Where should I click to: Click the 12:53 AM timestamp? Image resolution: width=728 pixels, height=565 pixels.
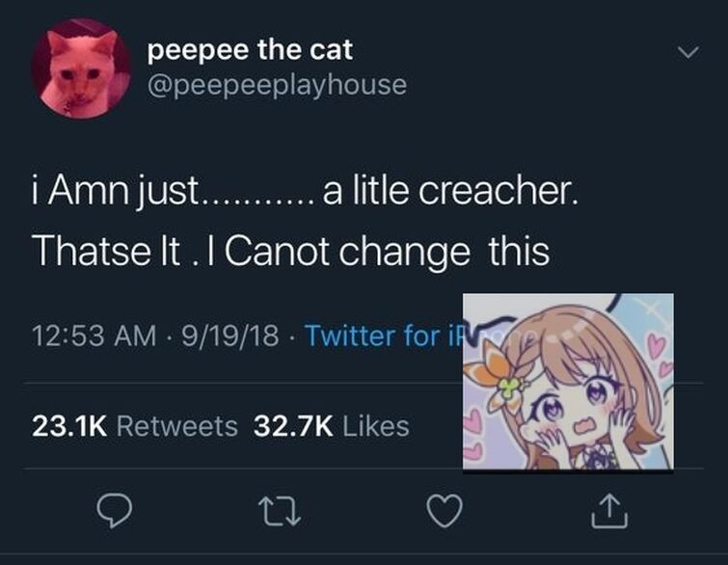click(x=94, y=336)
